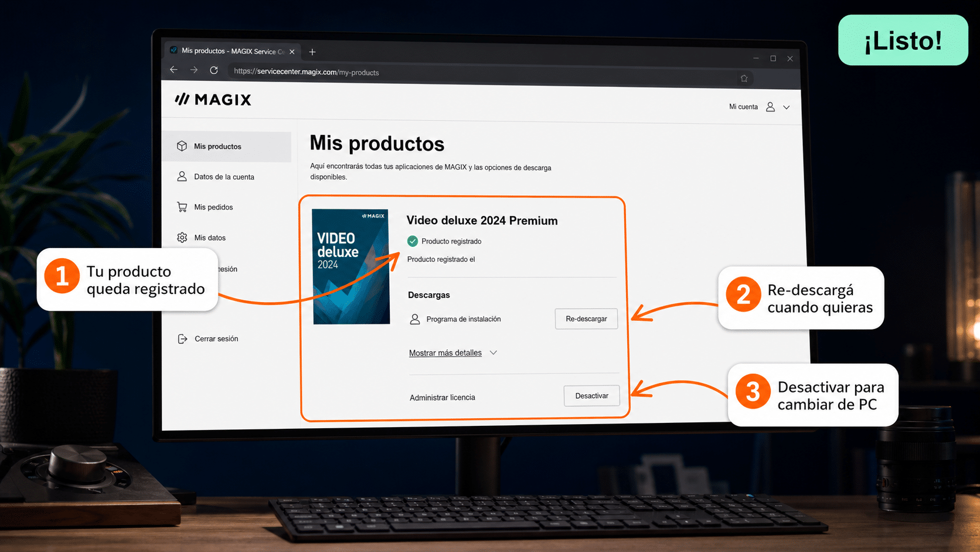Click the Mi cuenta label
980x552 pixels.
click(x=743, y=107)
